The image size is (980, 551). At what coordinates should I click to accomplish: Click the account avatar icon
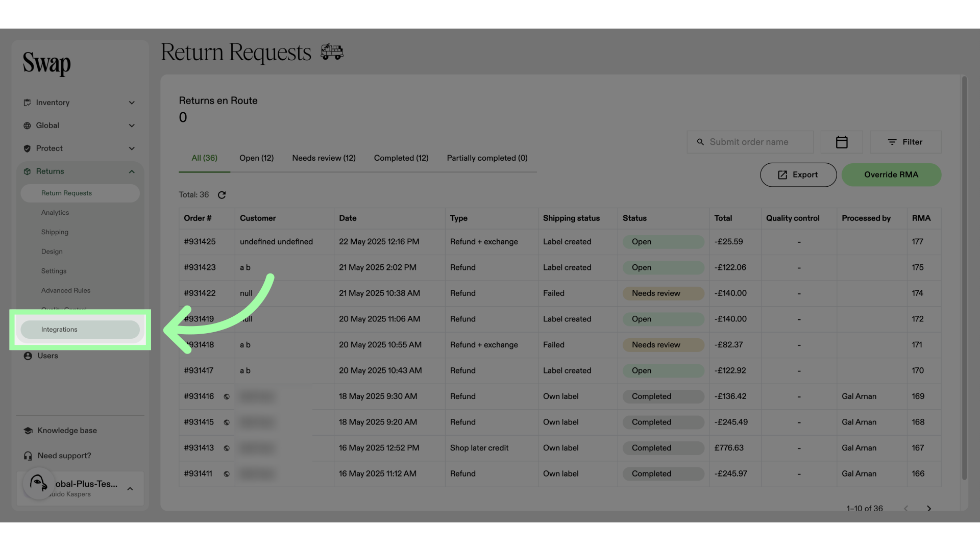(x=38, y=483)
